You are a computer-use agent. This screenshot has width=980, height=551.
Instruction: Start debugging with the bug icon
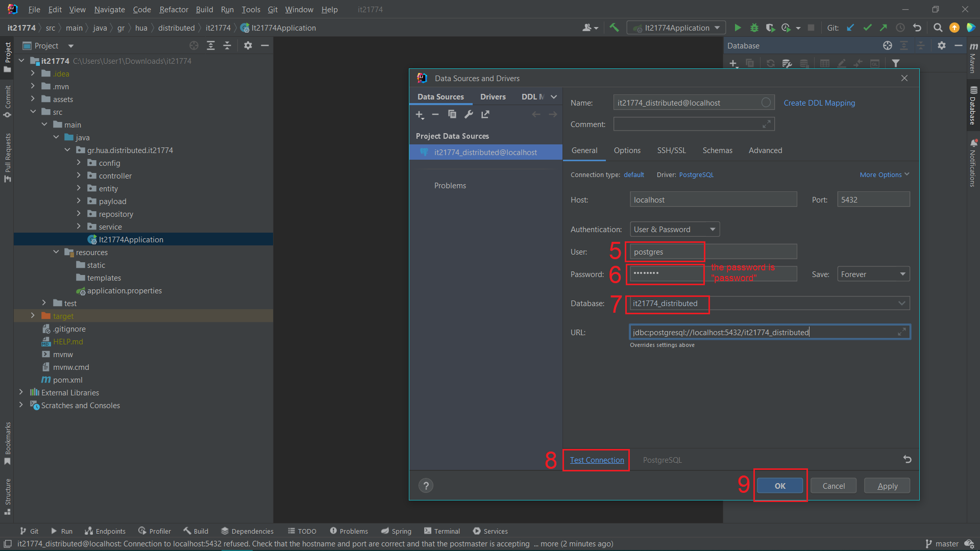[754, 28]
